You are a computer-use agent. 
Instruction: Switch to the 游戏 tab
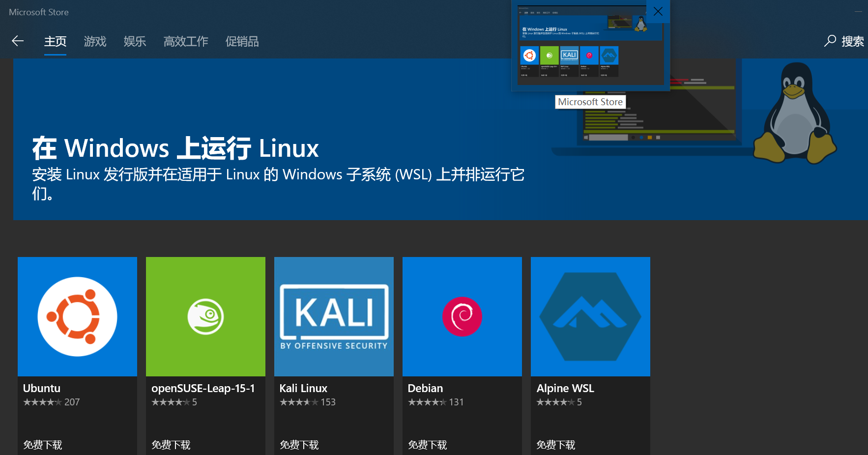95,42
